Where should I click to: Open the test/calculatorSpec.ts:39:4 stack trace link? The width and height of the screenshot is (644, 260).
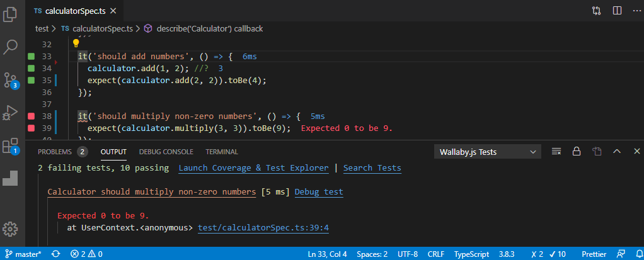(263, 228)
